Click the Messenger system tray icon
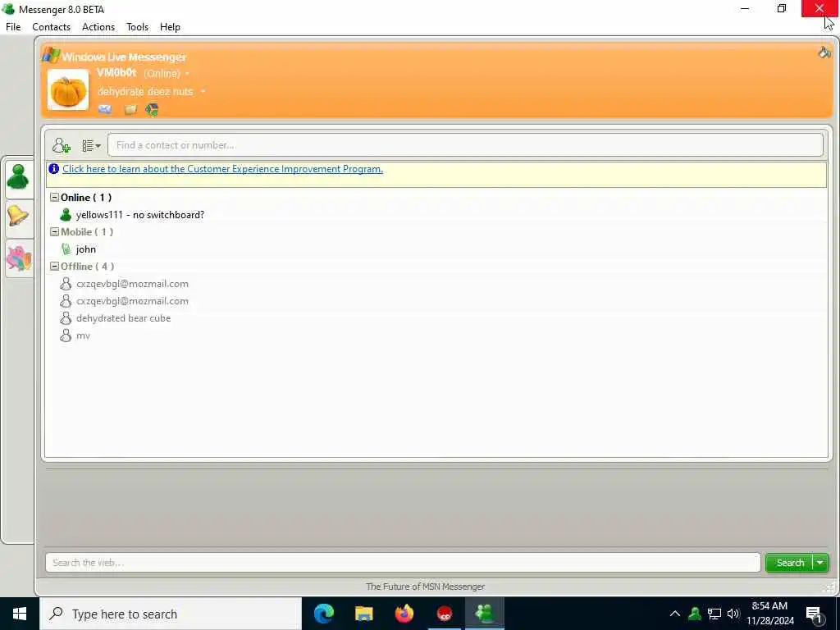The width and height of the screenshot is (840, 630). click(x=695, y=614)
